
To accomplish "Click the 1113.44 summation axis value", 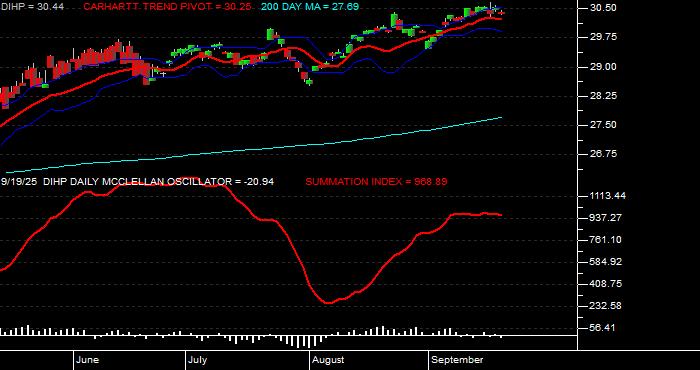I will pos(607,196).
